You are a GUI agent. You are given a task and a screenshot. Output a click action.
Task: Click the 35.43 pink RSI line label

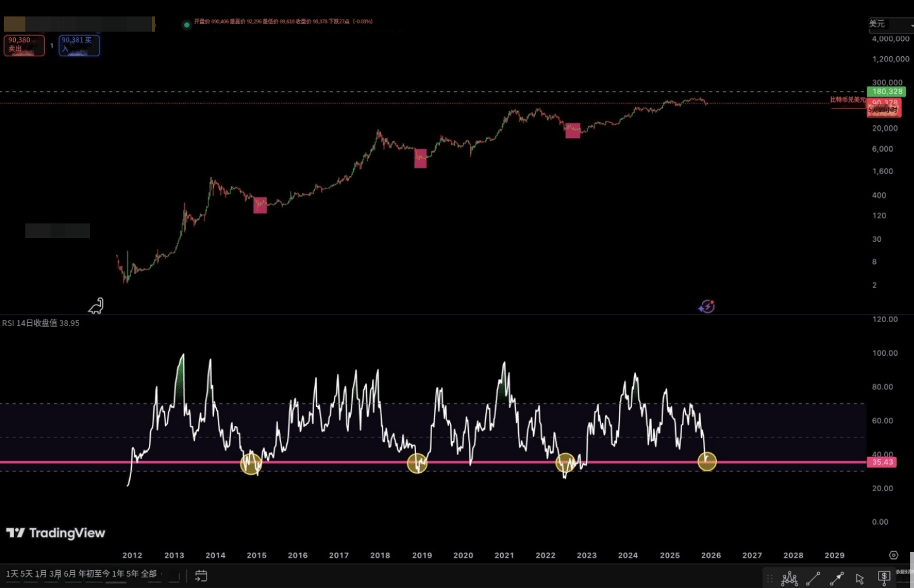(x=882, y=462)
